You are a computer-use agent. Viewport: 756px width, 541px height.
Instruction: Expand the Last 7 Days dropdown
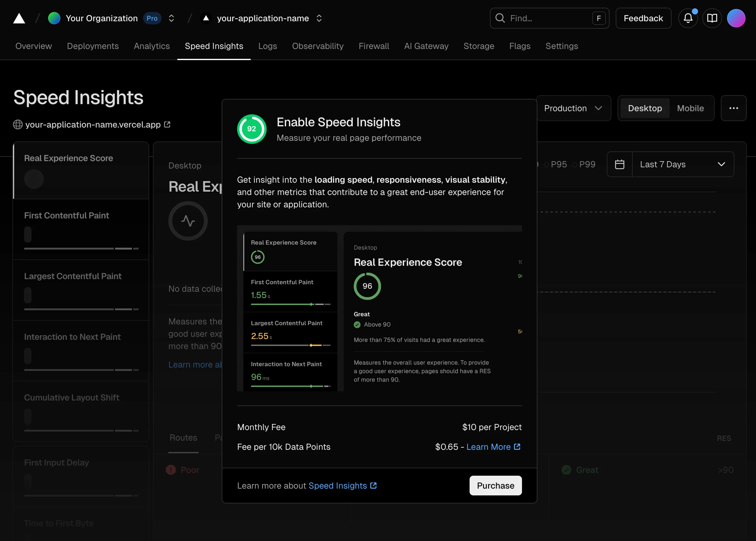(x=683, y=164)
